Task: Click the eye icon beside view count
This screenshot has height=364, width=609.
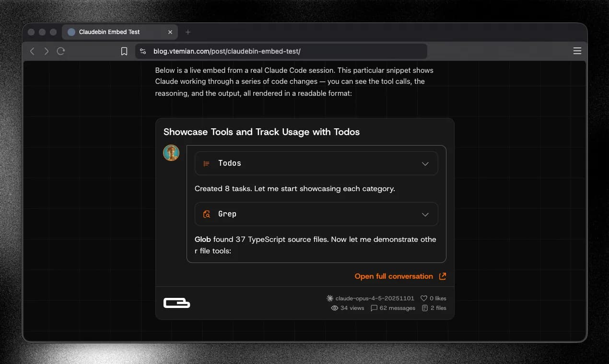Action: 335,308
